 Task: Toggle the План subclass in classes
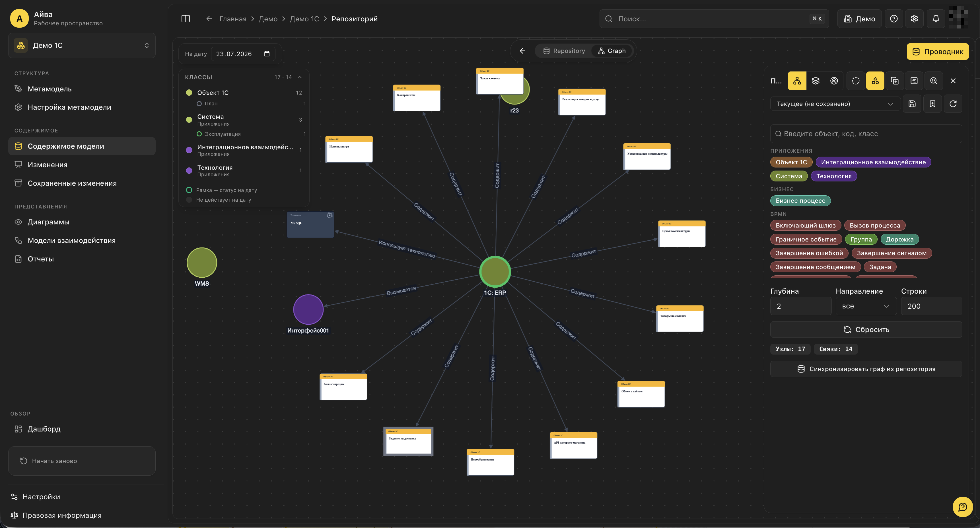[251, 104]
